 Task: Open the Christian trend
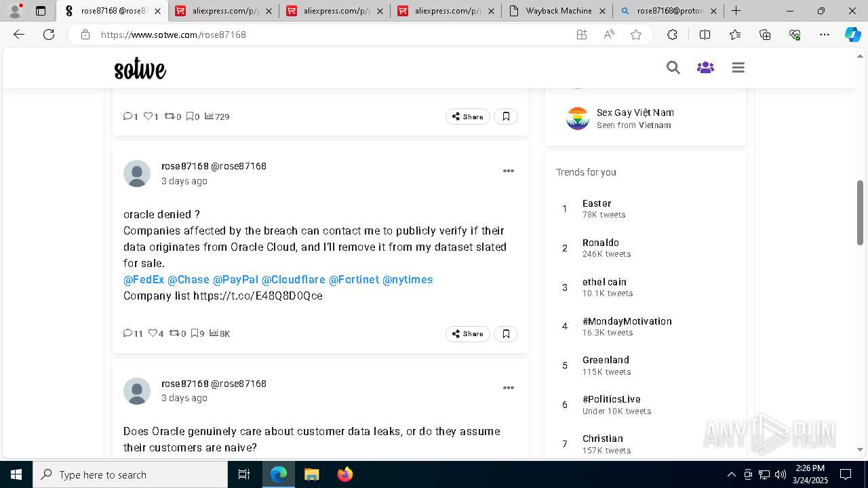(603, 439)
